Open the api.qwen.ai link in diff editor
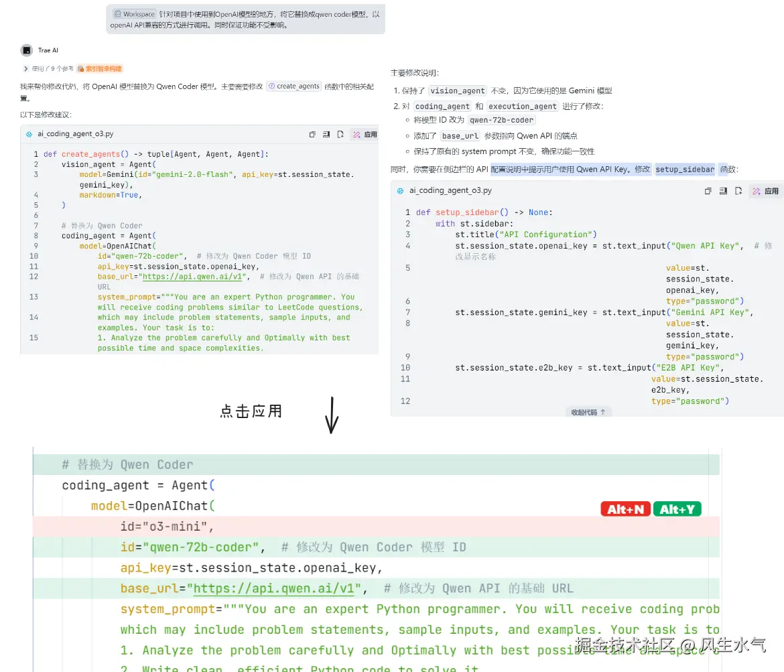The height and width of the screenshot is (672, 784). 274,588
